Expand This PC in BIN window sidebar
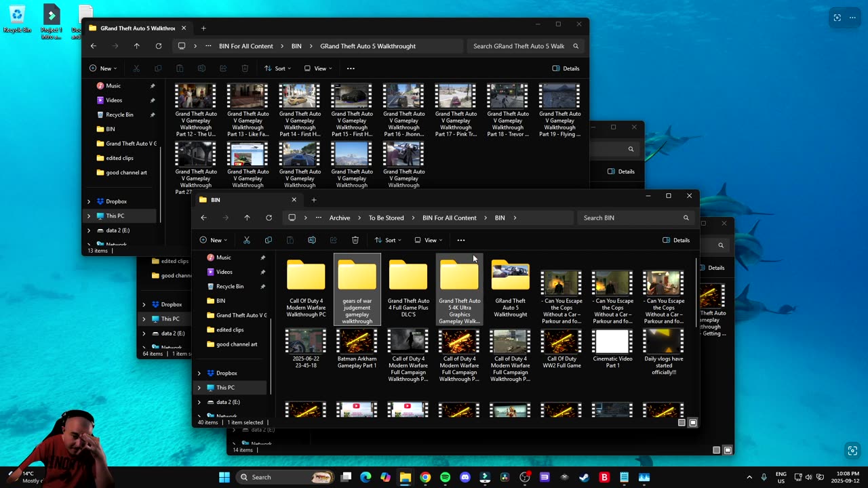The width and height of the screenshot is (868, 488). point(199,388)
